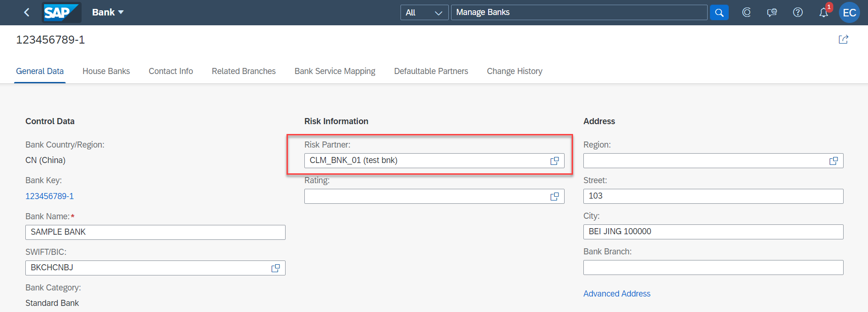Click the empty Bank Branch field
868x312 pixels.
tap(713, 267)
